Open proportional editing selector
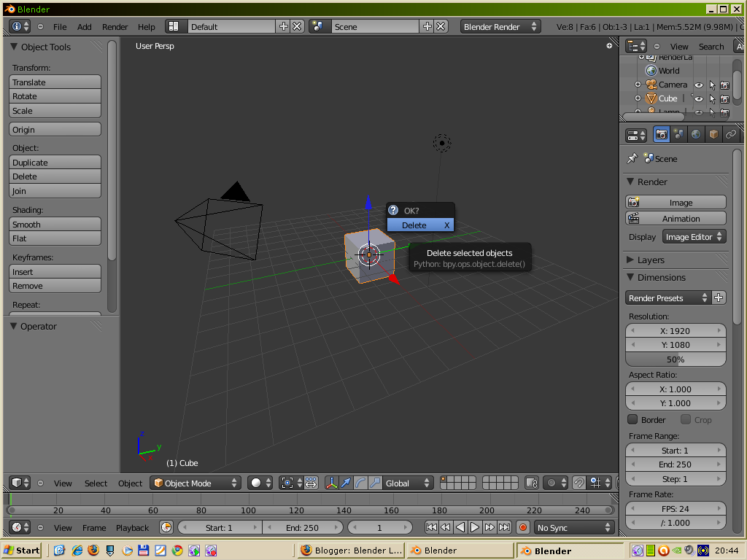Image resolution: width=747 pixels, height=560 pixels. pos(555,483)
